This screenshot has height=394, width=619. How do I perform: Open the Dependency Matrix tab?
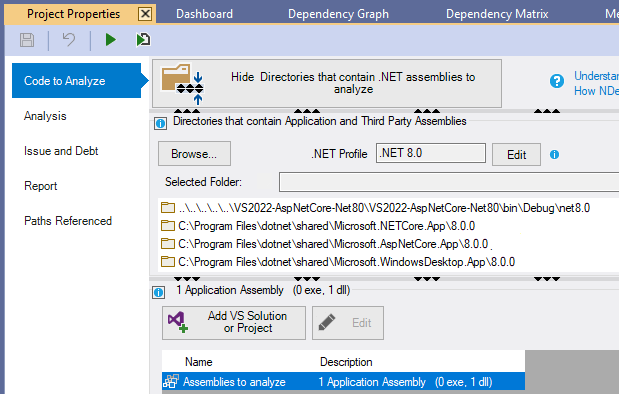coord(497,14)
